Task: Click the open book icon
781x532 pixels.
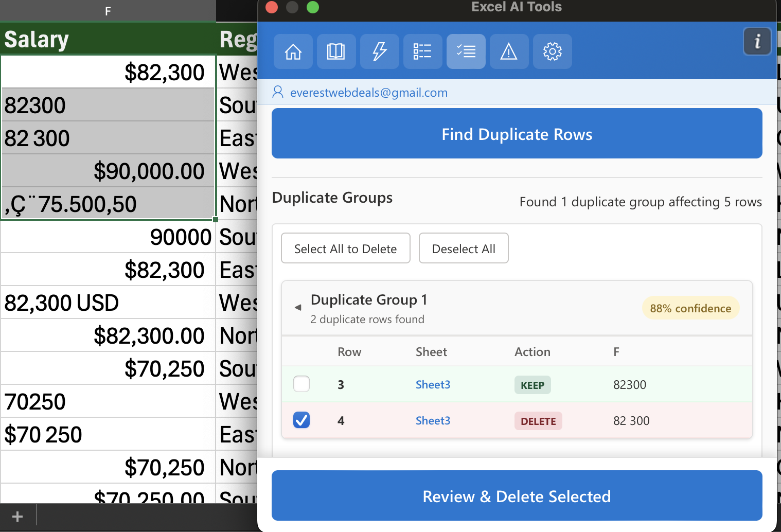Action: click(336, 51)
